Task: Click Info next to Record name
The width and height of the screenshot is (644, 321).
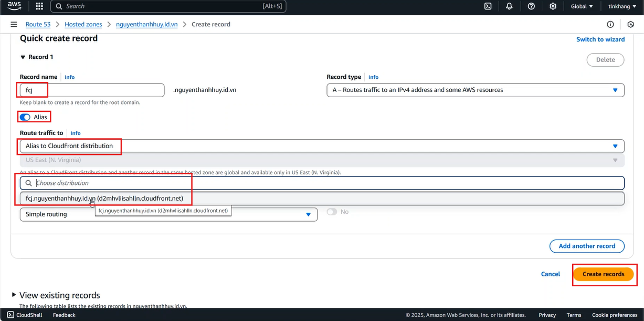Action: pyautogui.click(x=69, y=77)
